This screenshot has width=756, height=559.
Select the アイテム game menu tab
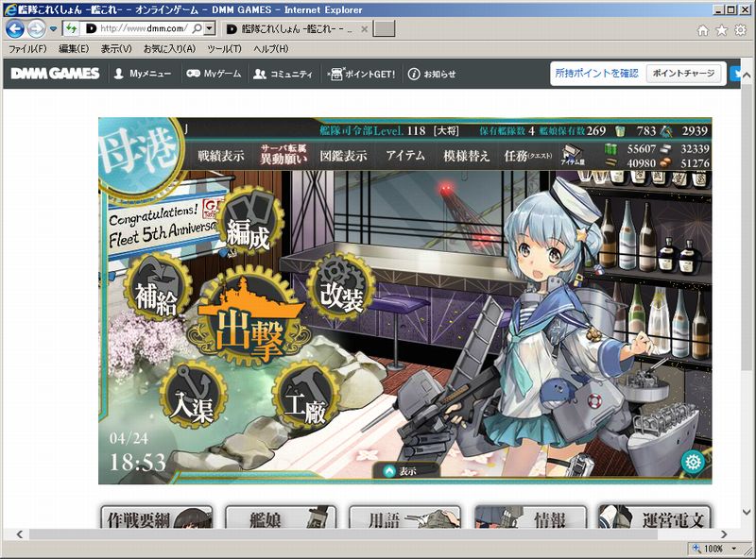(405, 156)
